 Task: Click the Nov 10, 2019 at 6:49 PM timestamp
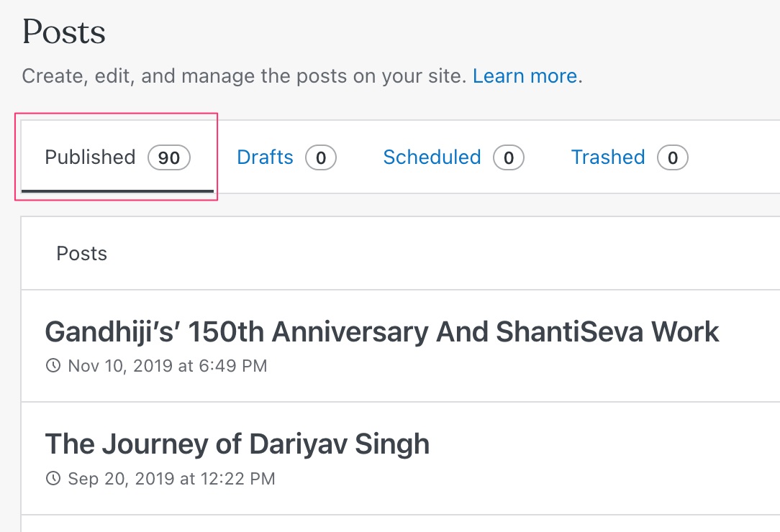coord(168,366)
